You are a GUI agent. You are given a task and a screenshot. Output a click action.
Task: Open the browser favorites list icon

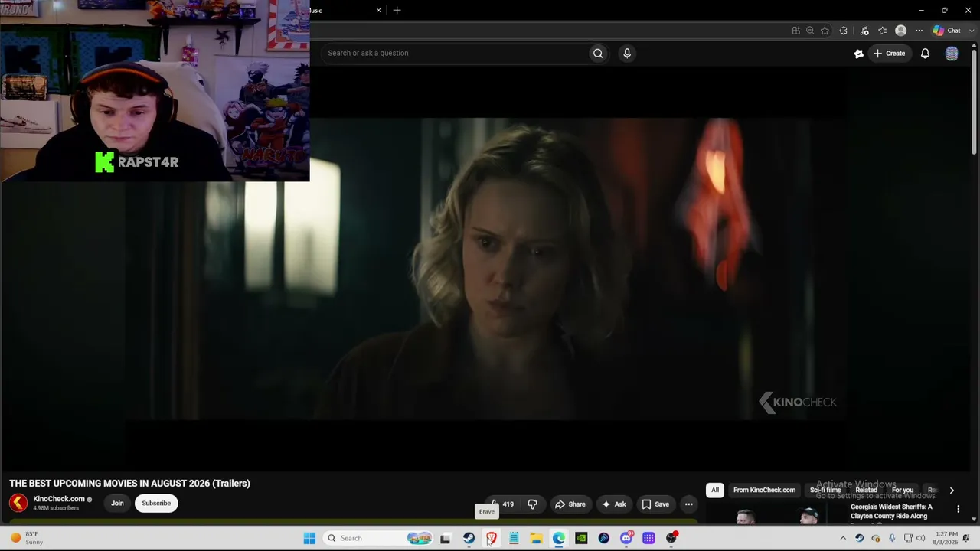click(882, 31)
